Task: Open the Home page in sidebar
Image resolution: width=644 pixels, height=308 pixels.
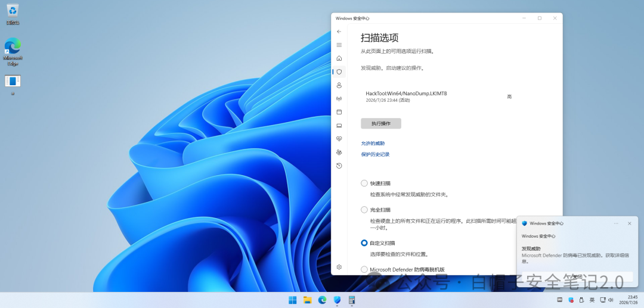Action: 339,58
